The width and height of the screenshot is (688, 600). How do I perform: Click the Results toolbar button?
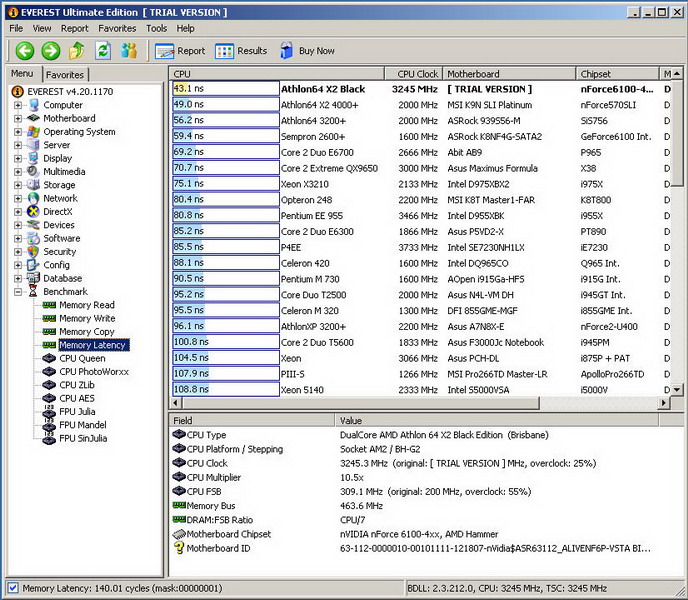tap(241, 51)
